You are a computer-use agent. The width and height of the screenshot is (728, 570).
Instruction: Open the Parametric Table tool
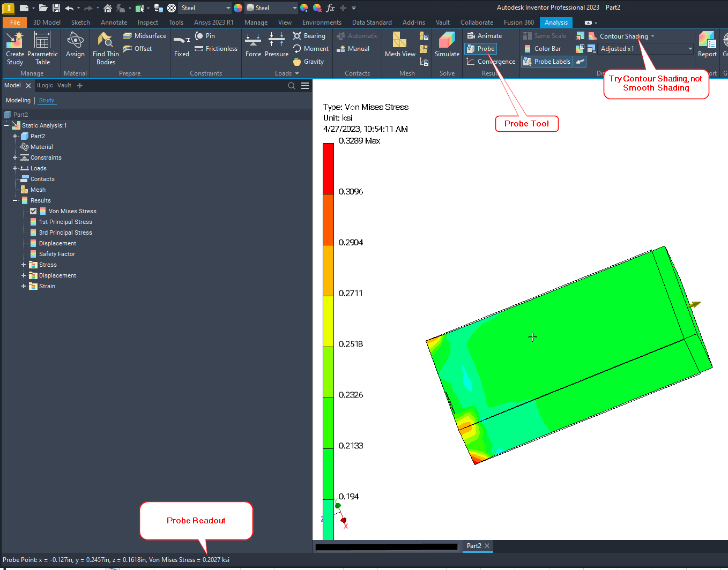click(x=43, y=48)
